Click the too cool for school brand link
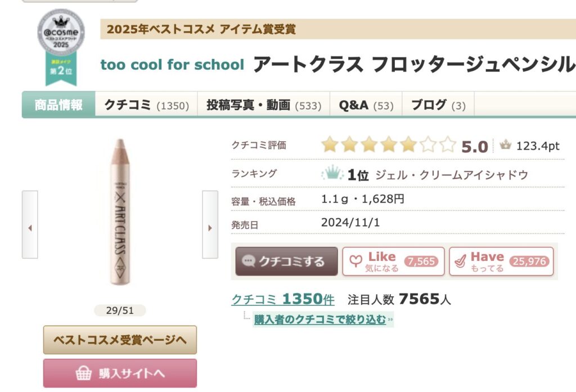576x392 pixels. click(x=172, y=65)
